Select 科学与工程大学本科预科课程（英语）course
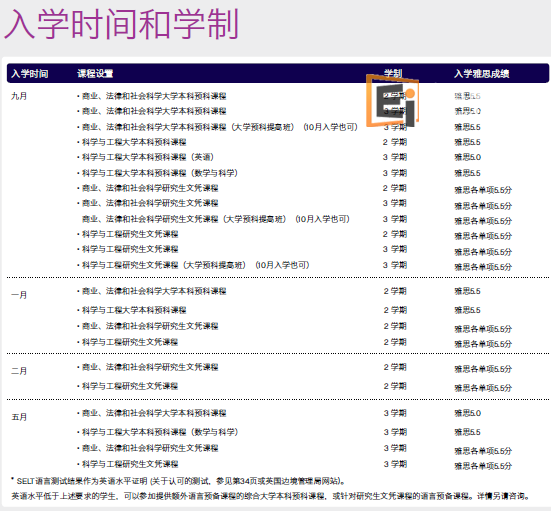The width and height of the screenshot is (551, 511). coord(145,157)
